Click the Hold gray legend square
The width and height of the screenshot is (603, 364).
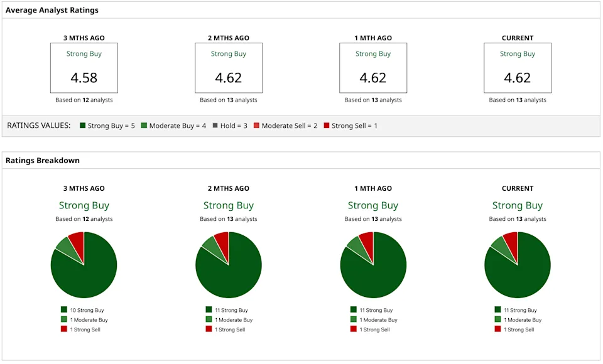[215, 126]
